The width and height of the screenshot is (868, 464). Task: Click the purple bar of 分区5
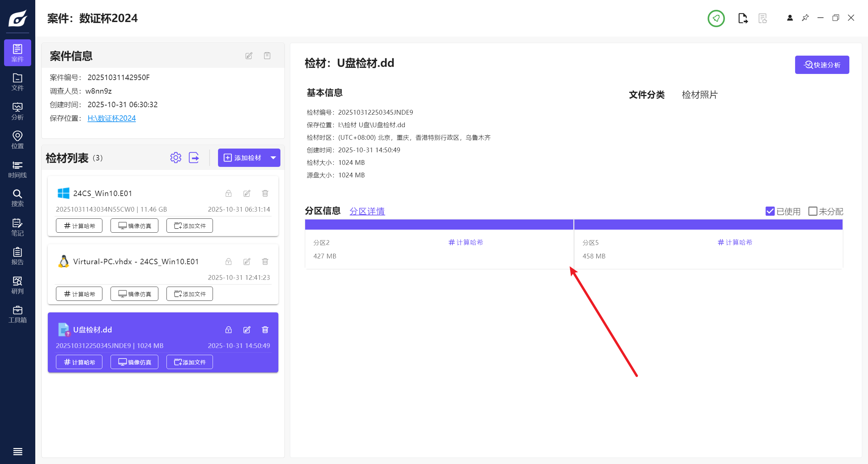[708, 225]
